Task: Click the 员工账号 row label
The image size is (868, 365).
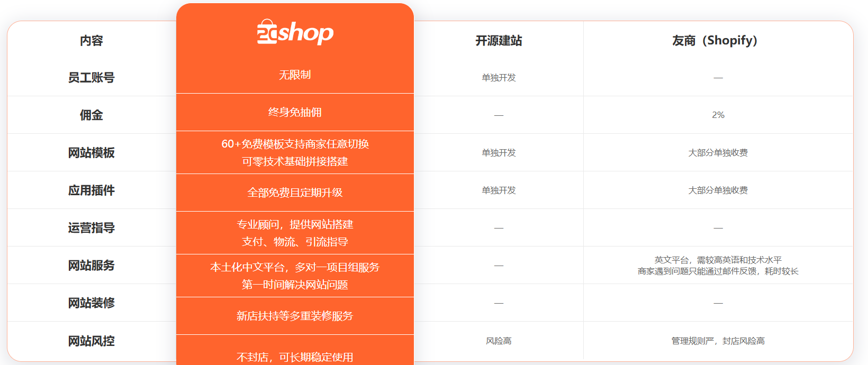Action: coord(92,77)
